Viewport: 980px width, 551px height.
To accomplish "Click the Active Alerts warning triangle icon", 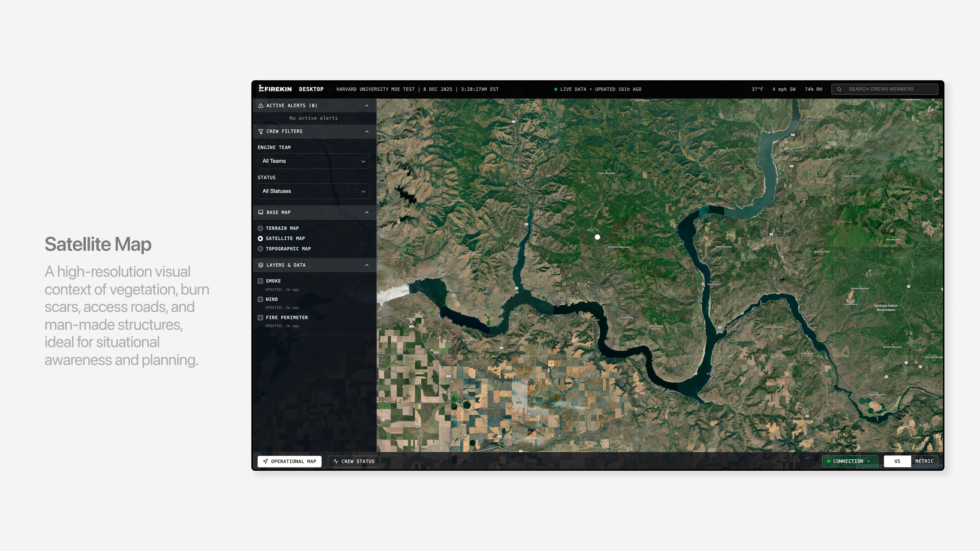I will pyautogui.click(x=261, y=105).
